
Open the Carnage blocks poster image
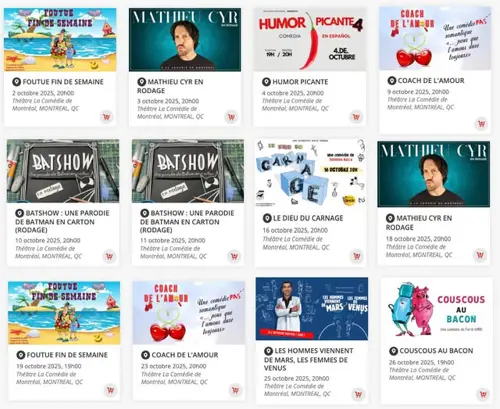pos(310,172)
